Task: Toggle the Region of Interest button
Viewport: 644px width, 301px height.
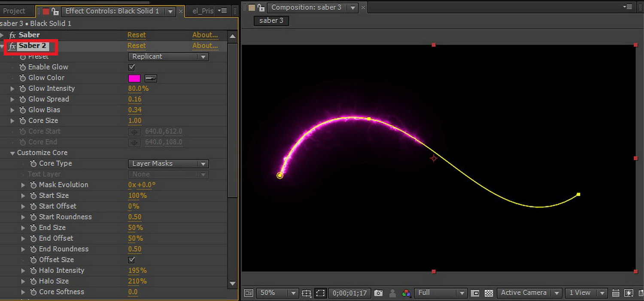Action: (x=475, y=293)
